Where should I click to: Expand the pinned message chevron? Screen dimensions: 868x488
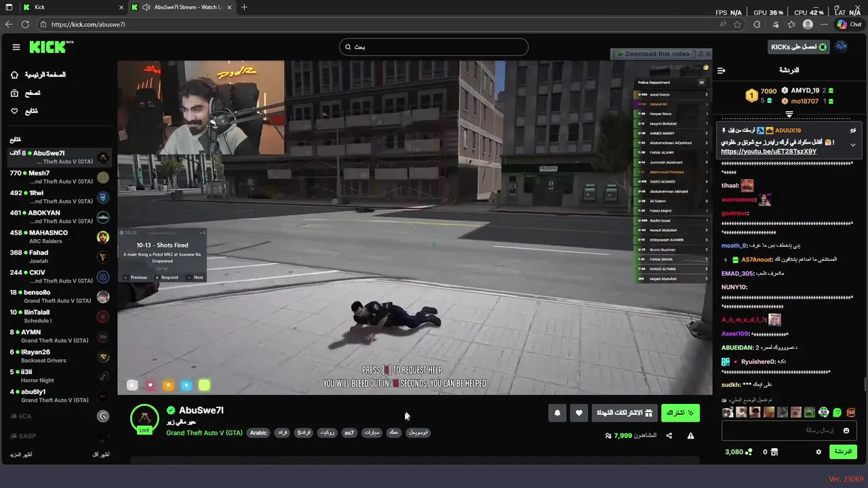(x=853, y=145)
